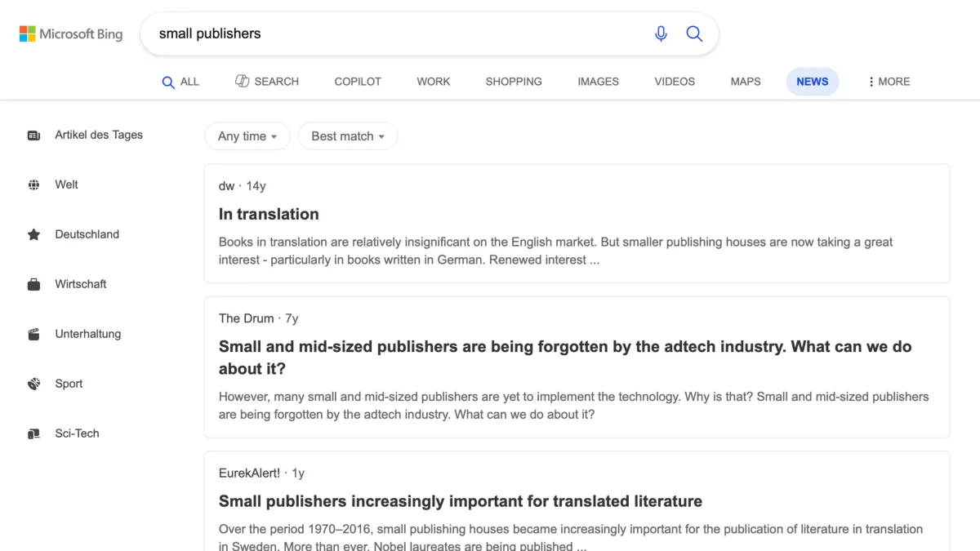The image size is (980, 551).
Task: Open Wirtschaft category via briefcase icon
Action: [33, 284]
